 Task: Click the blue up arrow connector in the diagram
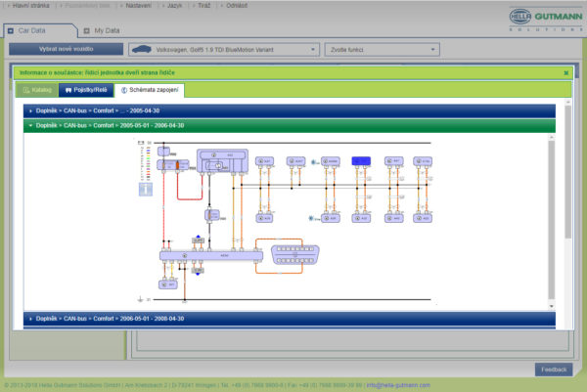tap(198, 238)
